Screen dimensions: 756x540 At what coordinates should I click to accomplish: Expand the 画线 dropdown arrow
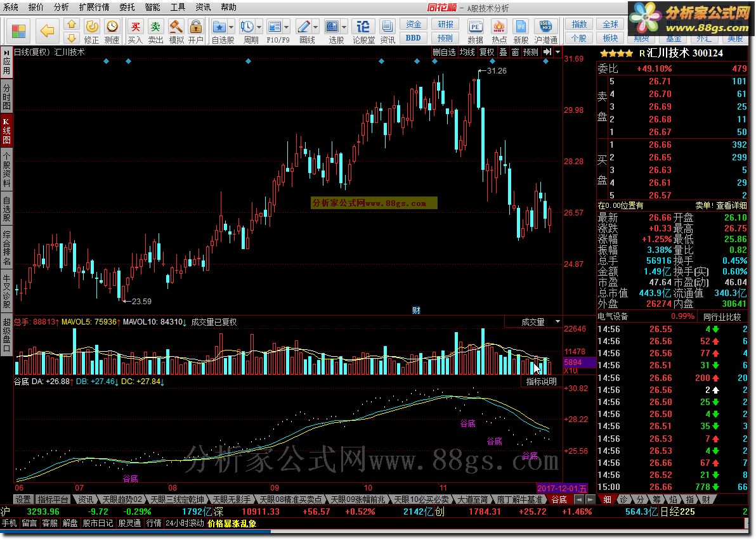316,27
